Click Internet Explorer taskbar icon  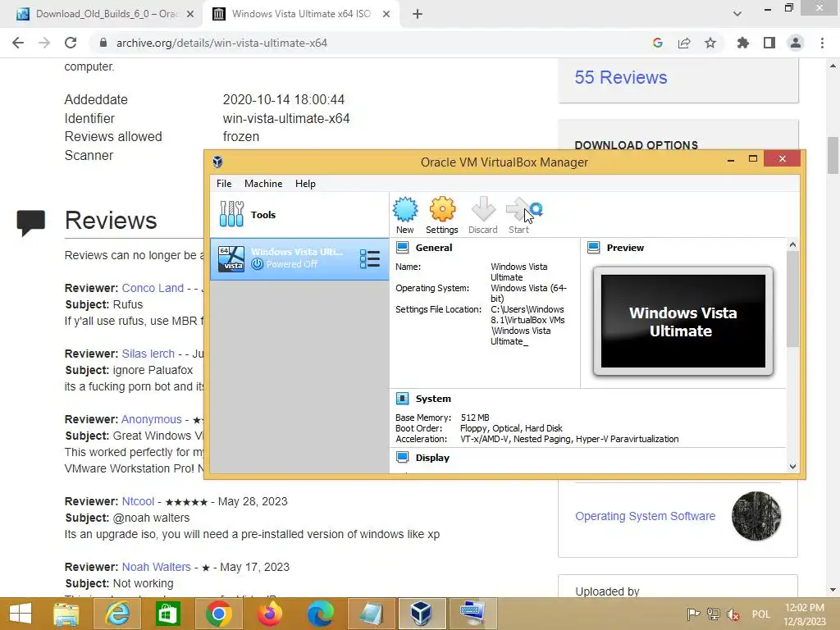pos(116,614)
